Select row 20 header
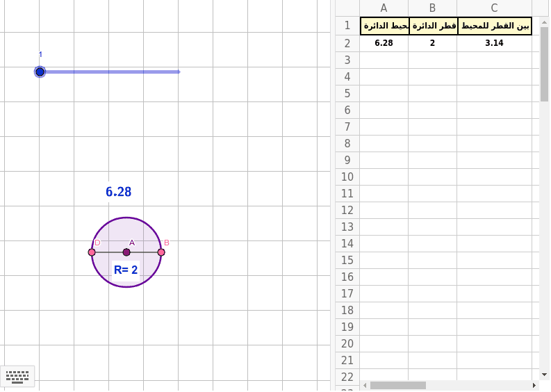This screenshot has height=392, width=551. 347,343
